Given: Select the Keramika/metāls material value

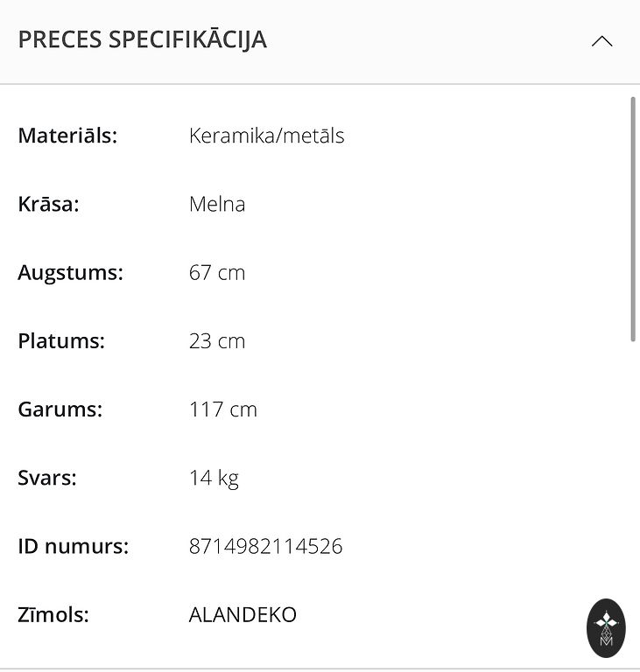Looking at the screenshot, I should point(266,136).
